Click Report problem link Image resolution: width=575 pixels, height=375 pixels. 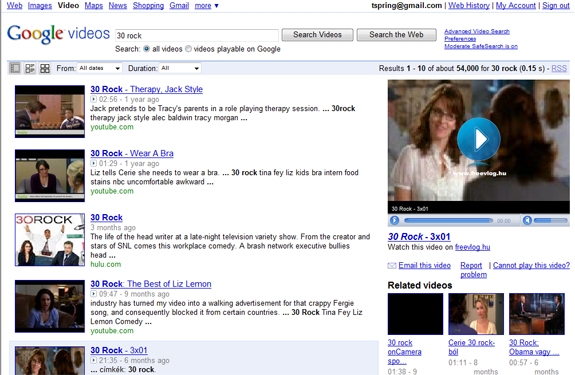pyautogui.click(x=473, y=270)
